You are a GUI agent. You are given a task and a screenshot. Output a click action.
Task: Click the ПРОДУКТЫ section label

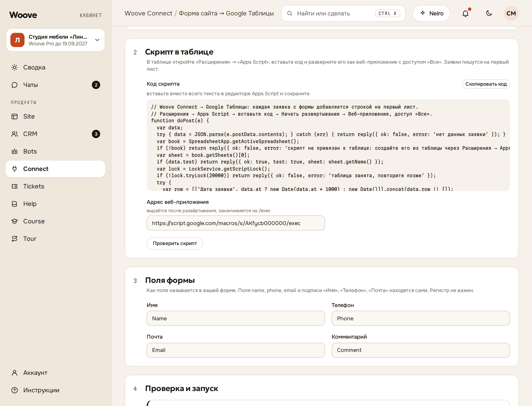[x=24, y=102]
